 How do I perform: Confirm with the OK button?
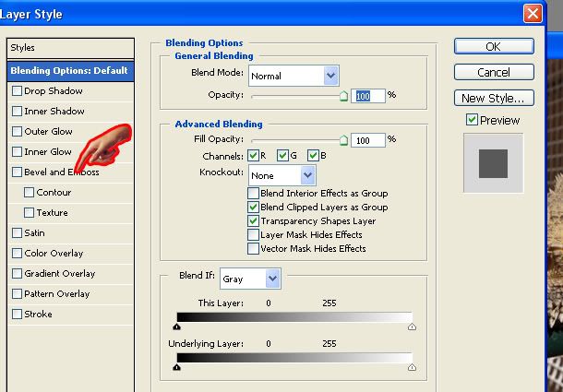click(494, 46)
